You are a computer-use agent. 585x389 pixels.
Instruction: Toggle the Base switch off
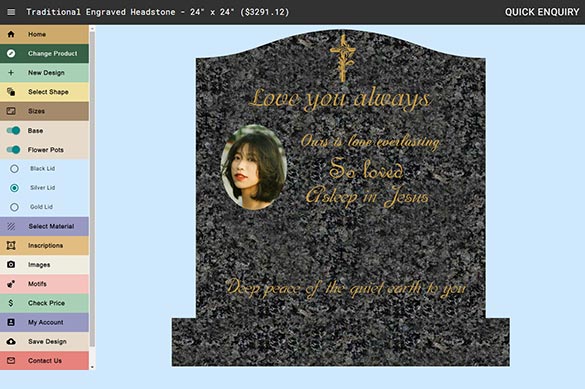(x=13, y=131)
